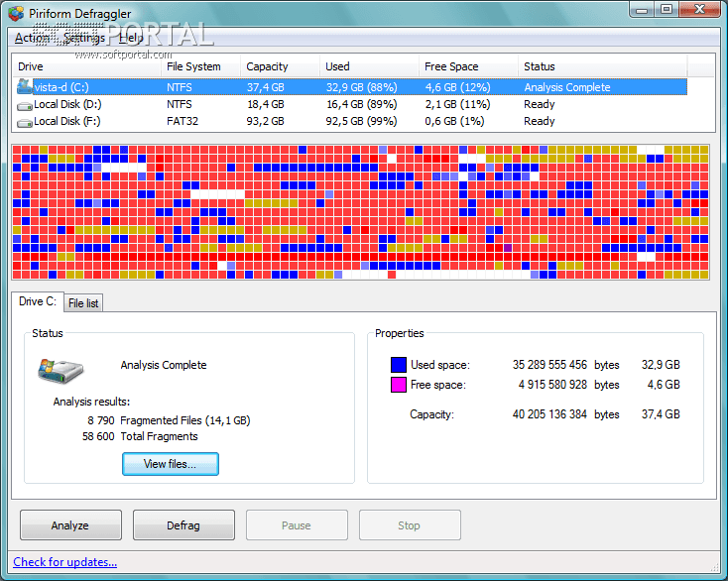Click the 16,4 GB (89%) used cell
The height and width of the screenshot is (581, 728).
pyautogui.click(x=361, y=104)
